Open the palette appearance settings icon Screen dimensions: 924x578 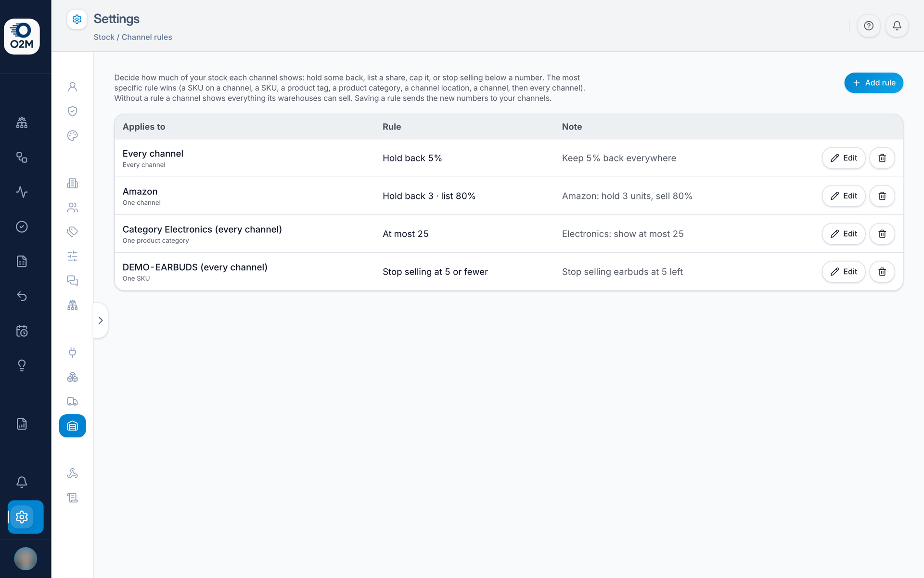pos(73,136)
